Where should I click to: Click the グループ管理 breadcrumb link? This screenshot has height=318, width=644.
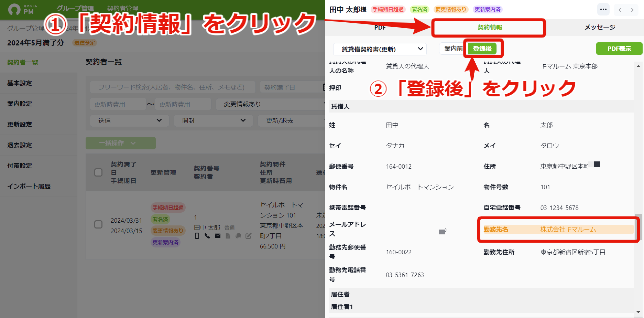click(25, 28)
